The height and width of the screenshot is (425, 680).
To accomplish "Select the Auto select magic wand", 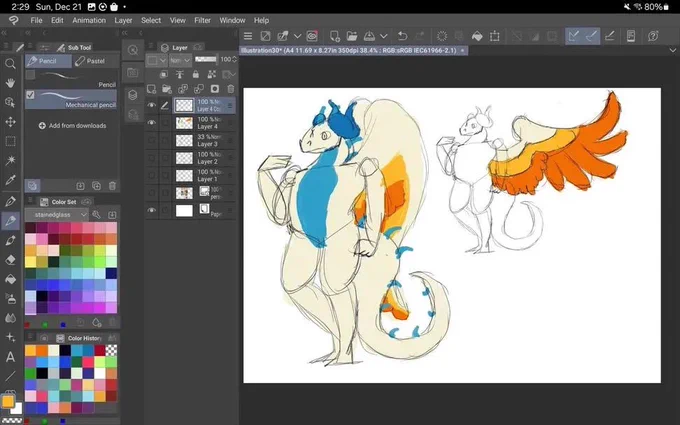I will [10, 160].
